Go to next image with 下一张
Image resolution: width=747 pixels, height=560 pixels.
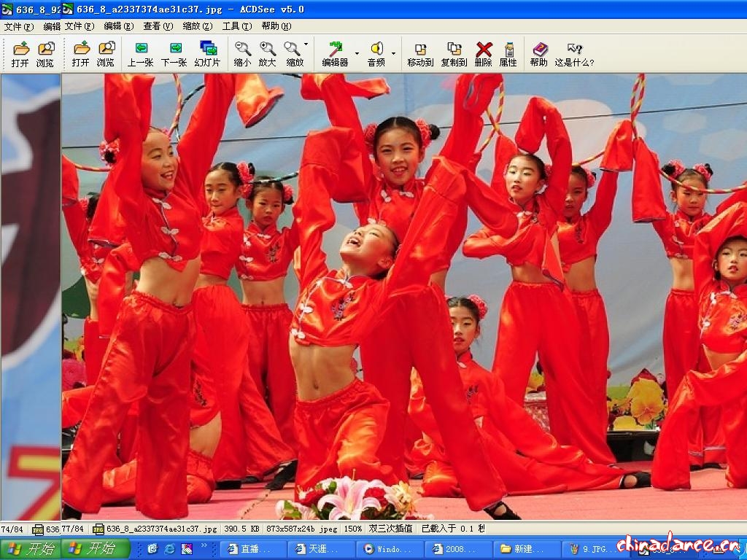coord(174,53)
